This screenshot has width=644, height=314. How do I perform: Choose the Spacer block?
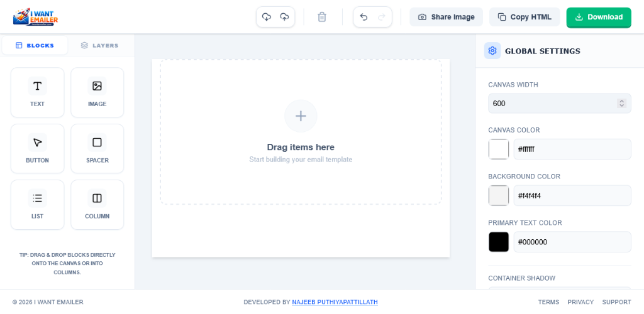(97, 149)
